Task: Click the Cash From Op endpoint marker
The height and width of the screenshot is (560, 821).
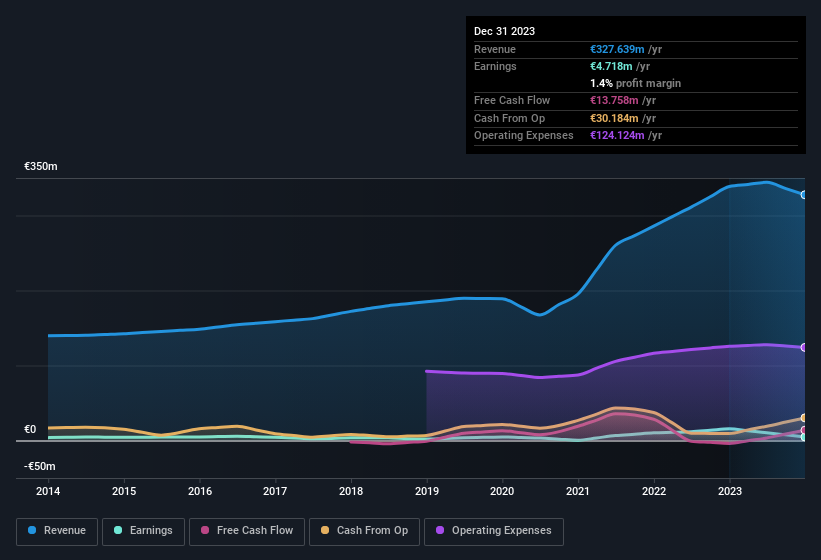Action: tap(804, 418)
